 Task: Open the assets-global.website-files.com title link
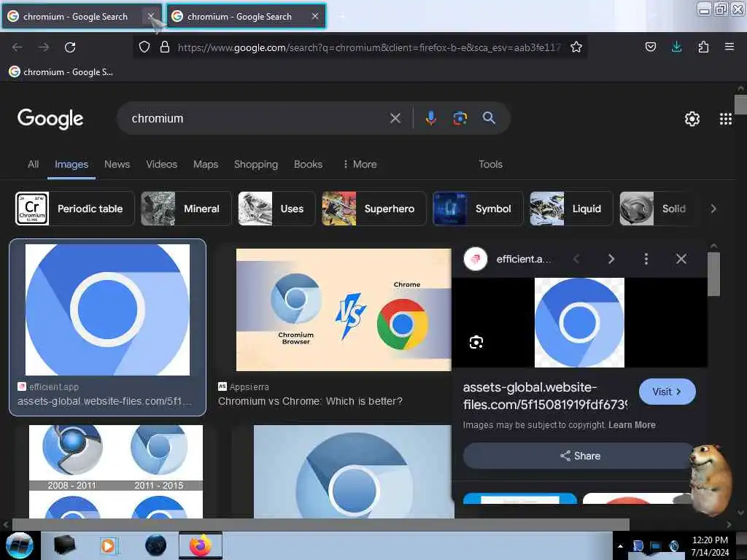pyautogui.click(x=545, y=396)
